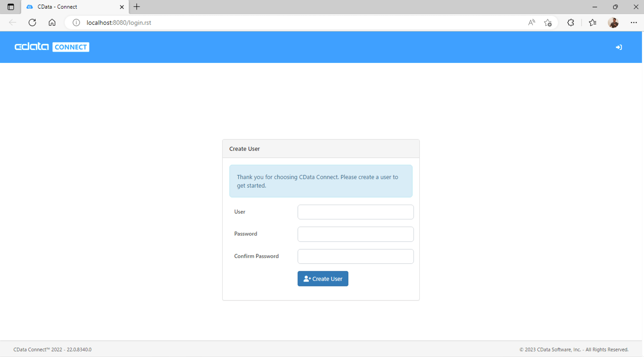
Task: Add this page to favorites
Action: click(x=548, y=23)
